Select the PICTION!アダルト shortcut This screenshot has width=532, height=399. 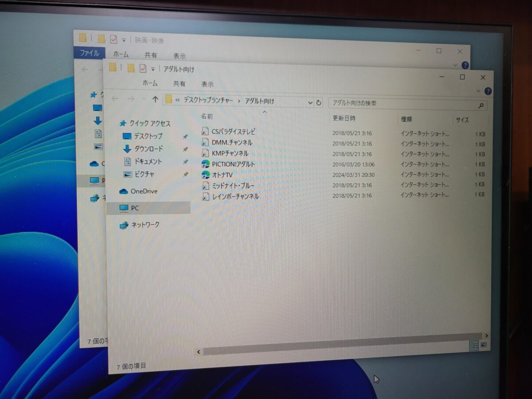[x=234, y=164]
